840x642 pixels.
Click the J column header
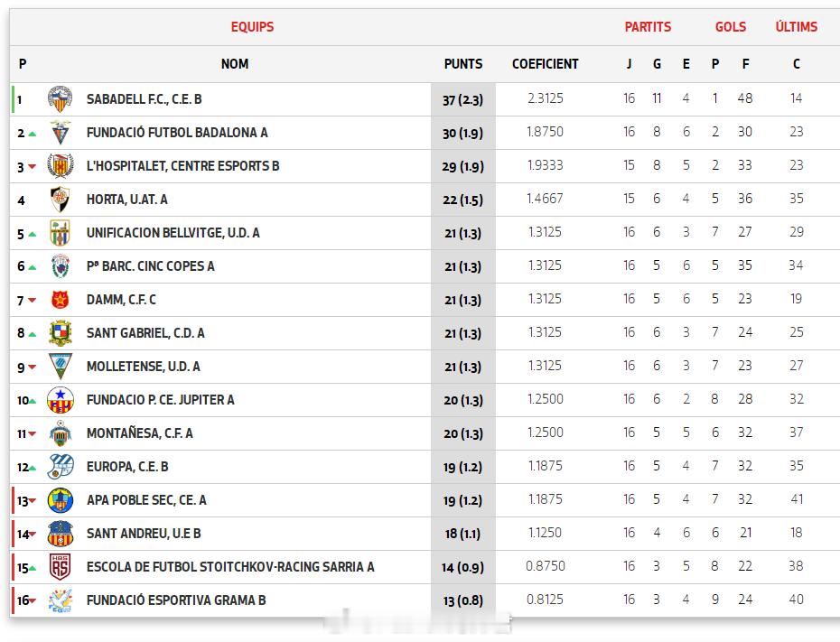629,64
